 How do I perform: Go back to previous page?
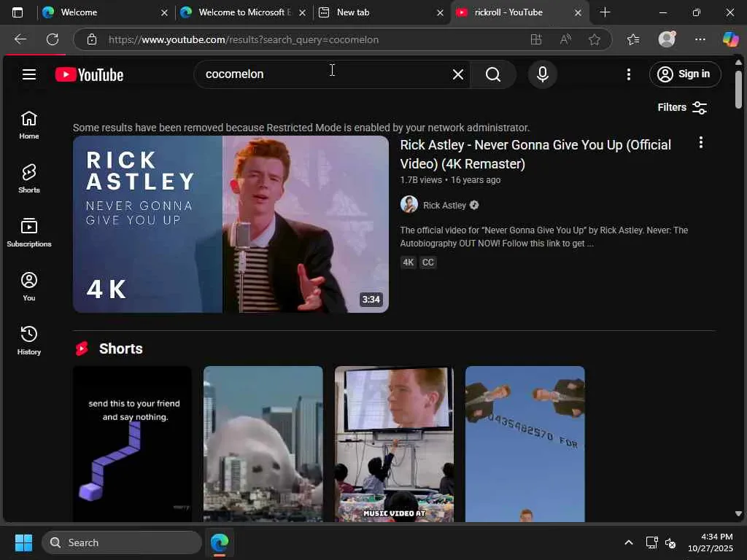20,39
